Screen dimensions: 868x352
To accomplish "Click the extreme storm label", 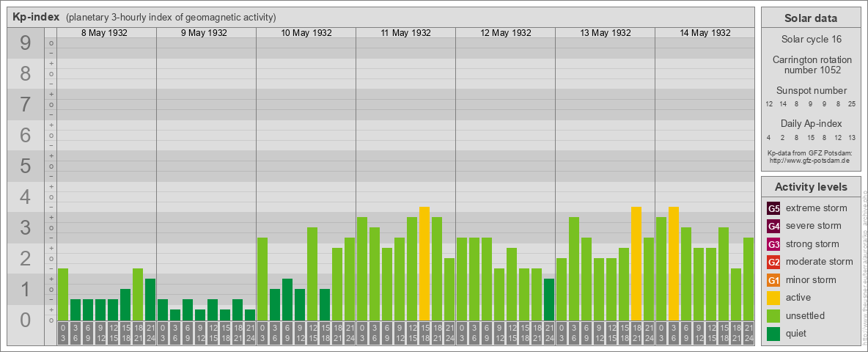I will [x=817, y=208].
